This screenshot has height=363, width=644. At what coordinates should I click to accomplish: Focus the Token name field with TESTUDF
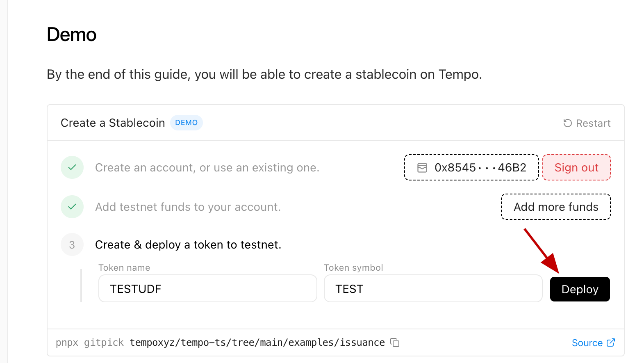click(x=207, y=289)
